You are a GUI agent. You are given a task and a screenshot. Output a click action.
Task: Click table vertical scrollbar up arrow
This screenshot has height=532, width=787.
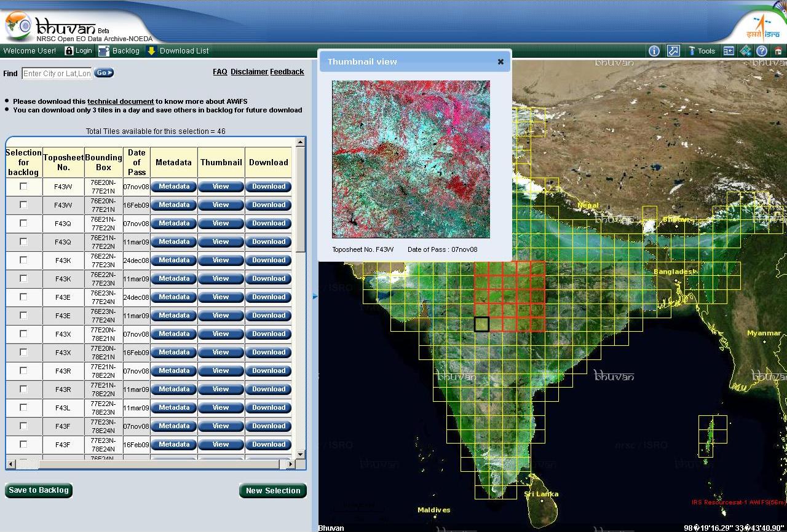pos(300,143)
